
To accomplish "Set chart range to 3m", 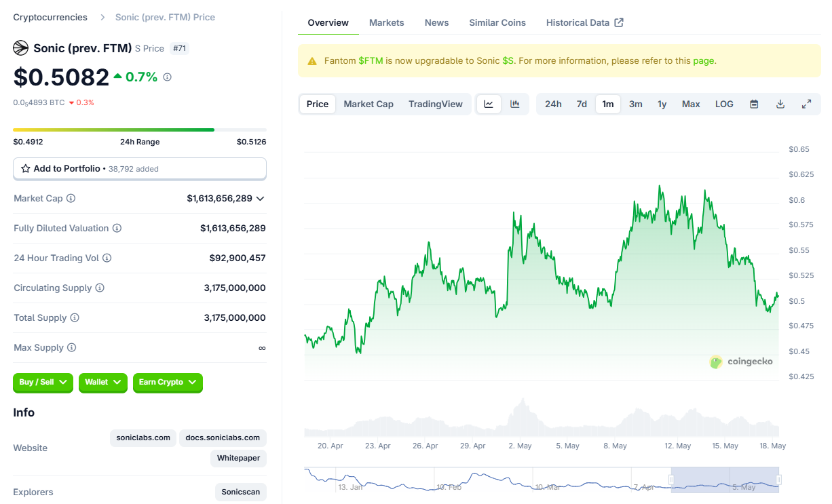I will tap(636, 104).
